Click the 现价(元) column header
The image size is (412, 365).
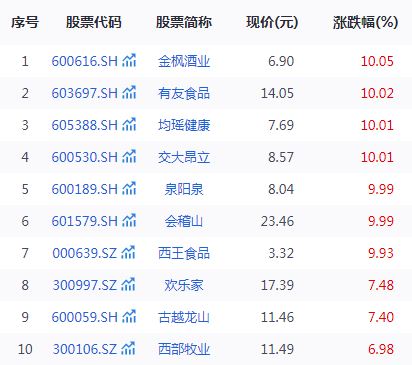[272, 22]
